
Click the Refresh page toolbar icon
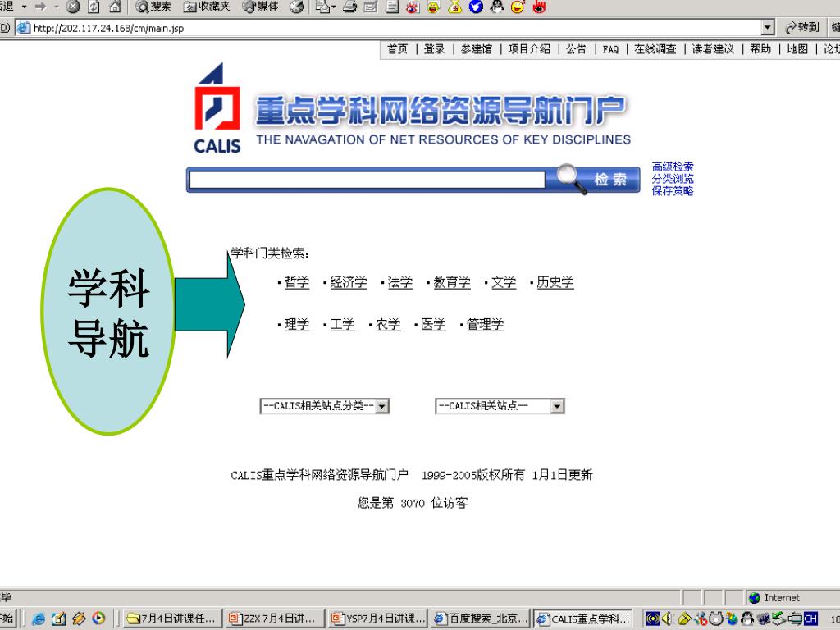point(94,7)
